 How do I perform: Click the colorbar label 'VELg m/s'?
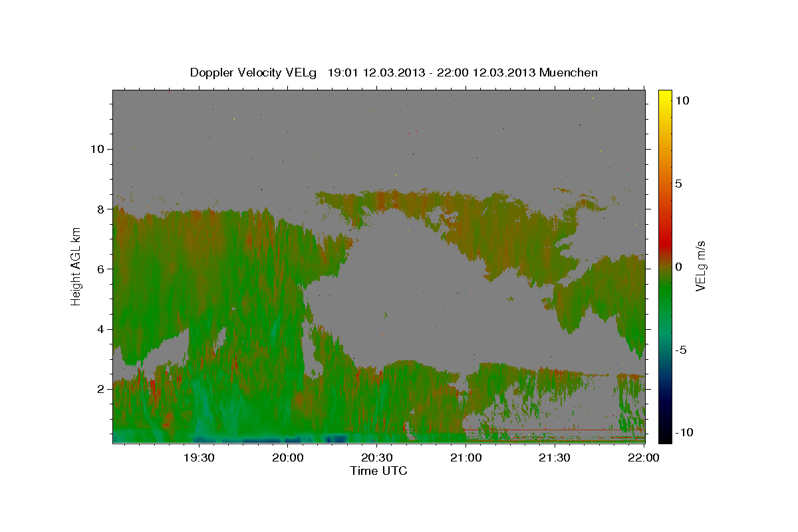pyautogui.click(x=700, y=266)
